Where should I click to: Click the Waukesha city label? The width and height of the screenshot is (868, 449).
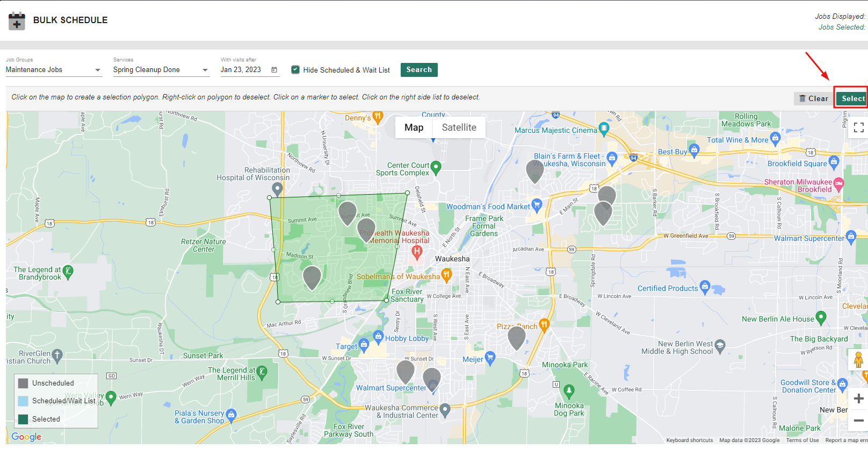click(452, 259)
